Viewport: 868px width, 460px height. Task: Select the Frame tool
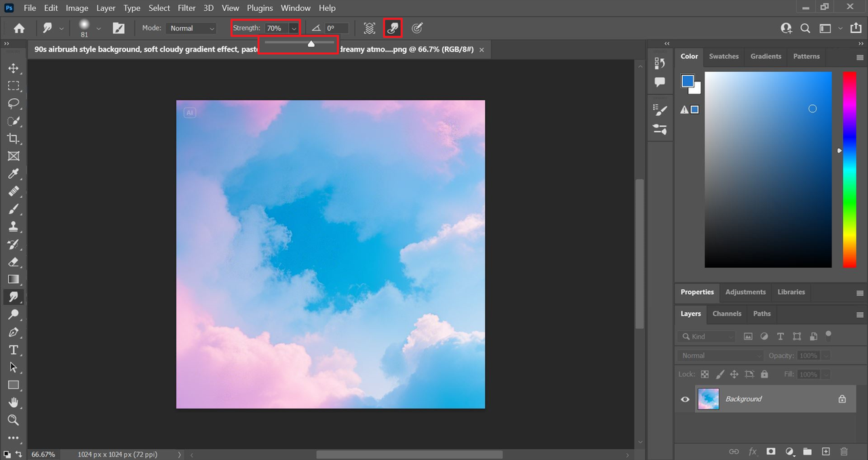13,156
